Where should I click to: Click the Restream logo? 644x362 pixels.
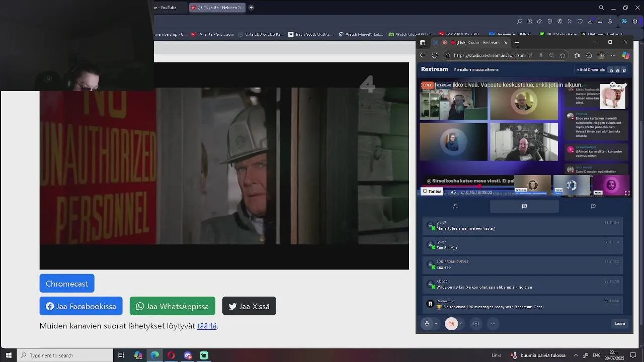coord(434,69)
